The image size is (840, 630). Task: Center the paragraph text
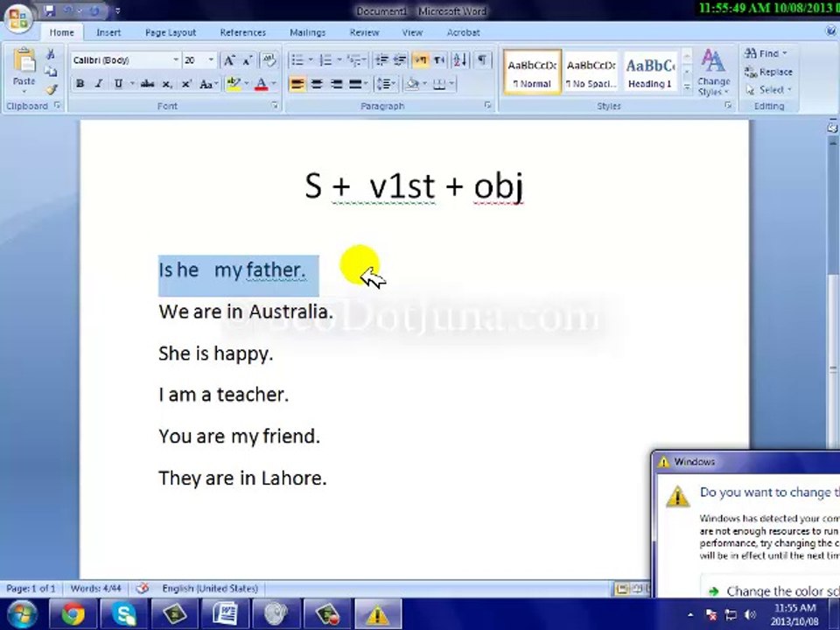(x=317, y=84)
